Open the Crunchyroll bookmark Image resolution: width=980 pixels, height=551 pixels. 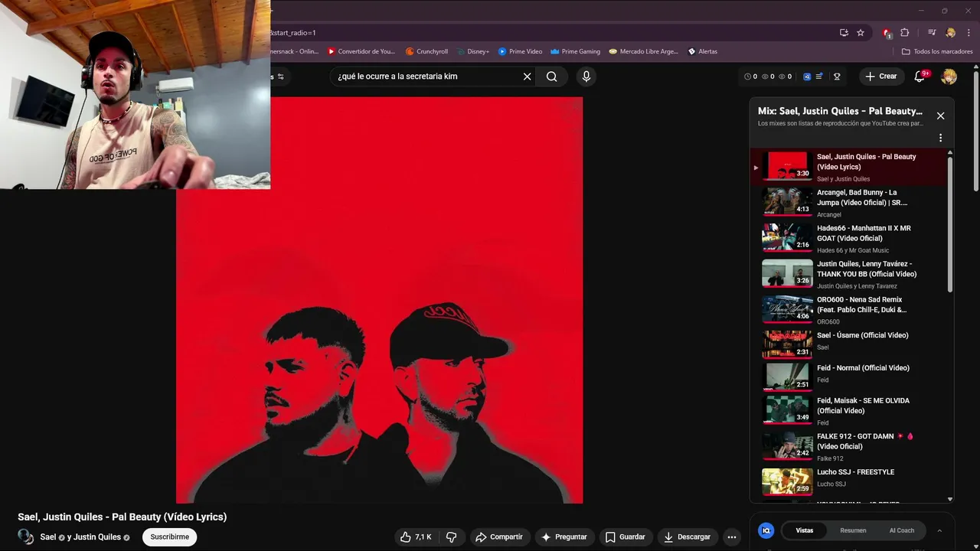(426, 51)
